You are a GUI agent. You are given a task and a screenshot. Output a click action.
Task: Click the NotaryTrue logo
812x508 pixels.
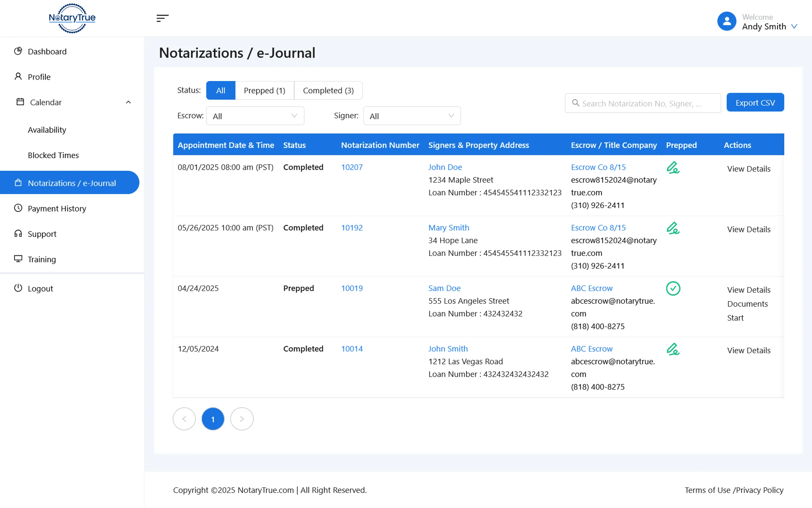coord(72,18)
